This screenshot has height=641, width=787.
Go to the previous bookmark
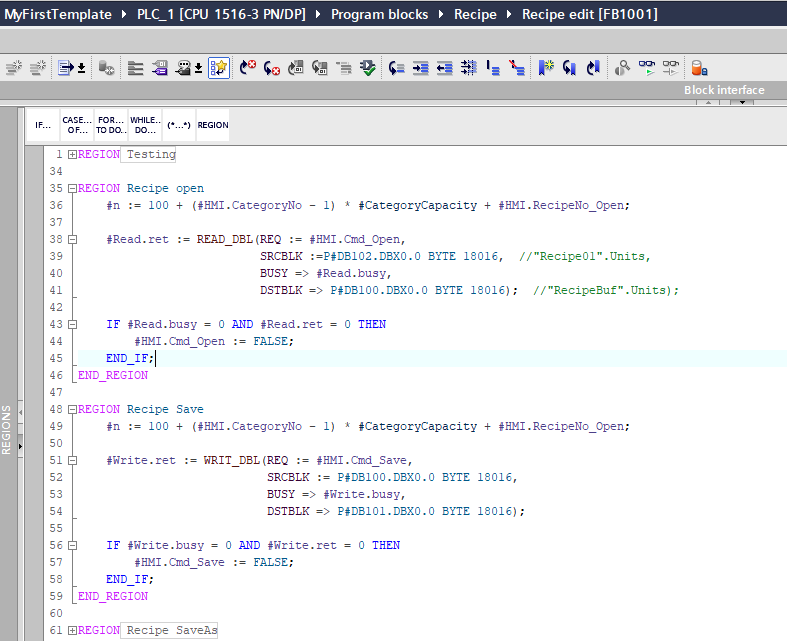593,68
